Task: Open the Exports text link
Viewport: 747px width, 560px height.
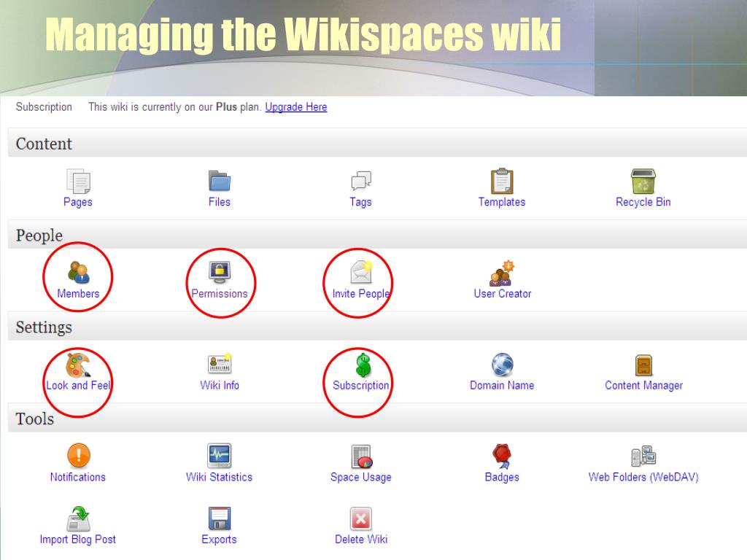Action: pos(219,540)
